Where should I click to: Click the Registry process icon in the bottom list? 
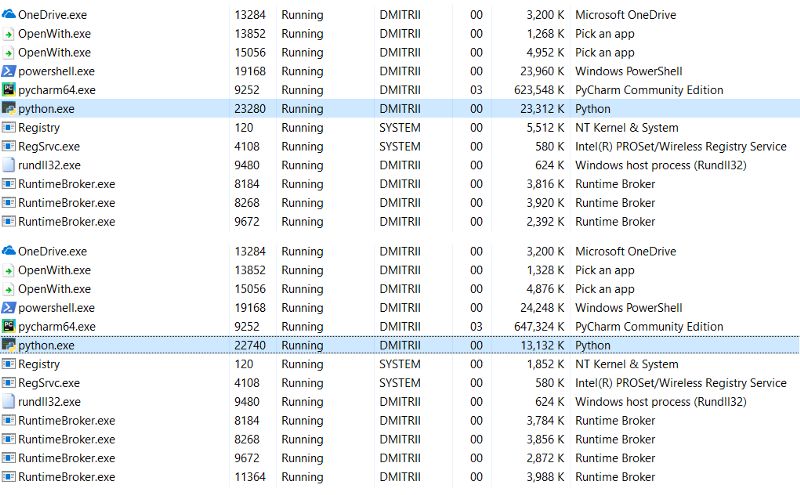coord(9,364)
